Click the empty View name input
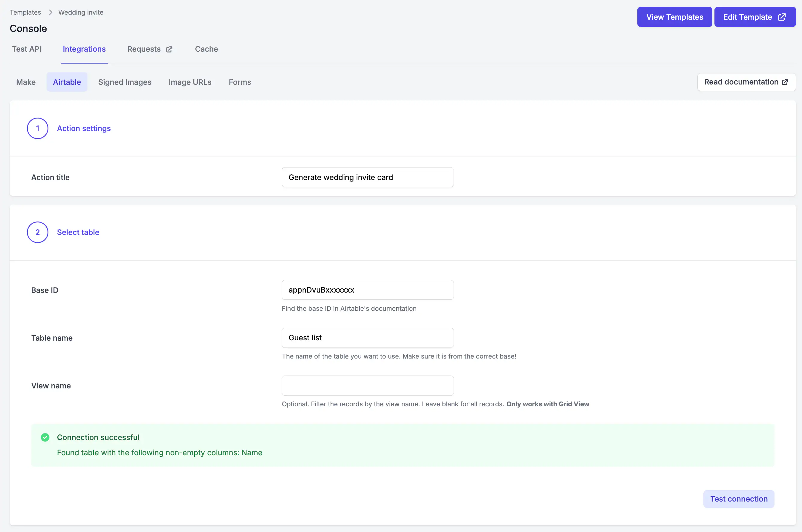This screenshot has height=532, width=802. point(368,385)
